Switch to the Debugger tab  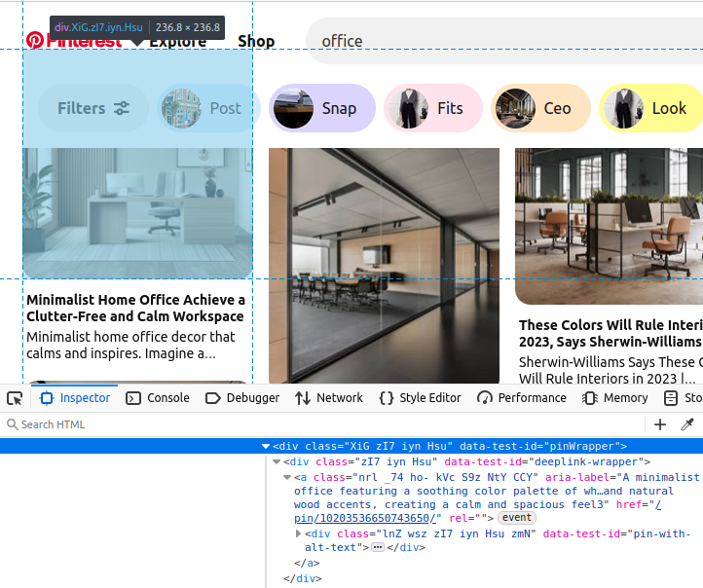(x=242, y=398)
